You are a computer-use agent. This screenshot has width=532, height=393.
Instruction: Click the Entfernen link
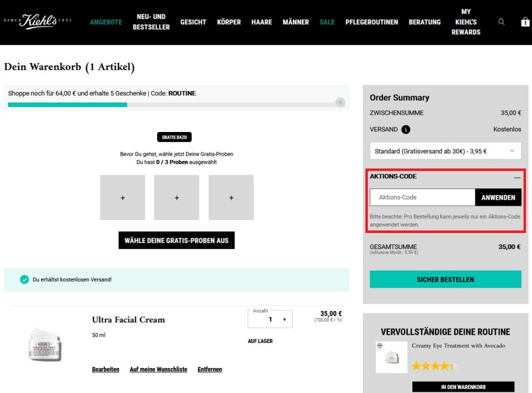click(x=209, y=369)
